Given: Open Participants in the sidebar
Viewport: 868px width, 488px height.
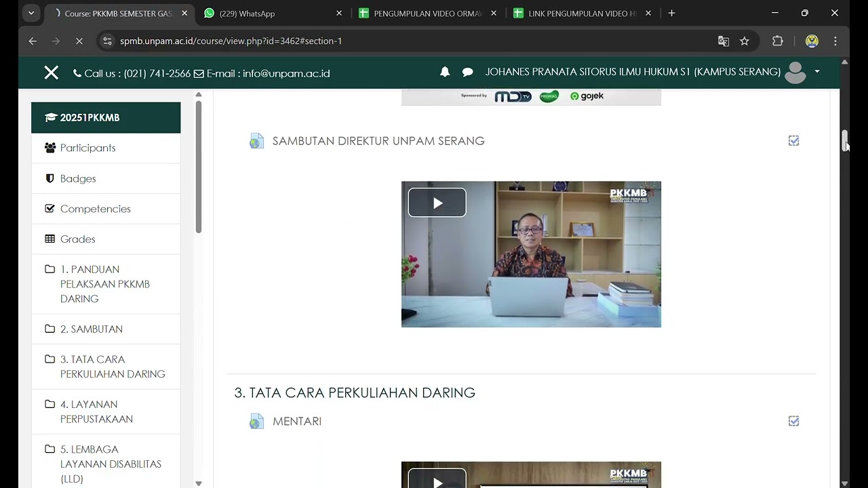Looking at the screenshot, I should pyautogui.click(x=106, y=148).
